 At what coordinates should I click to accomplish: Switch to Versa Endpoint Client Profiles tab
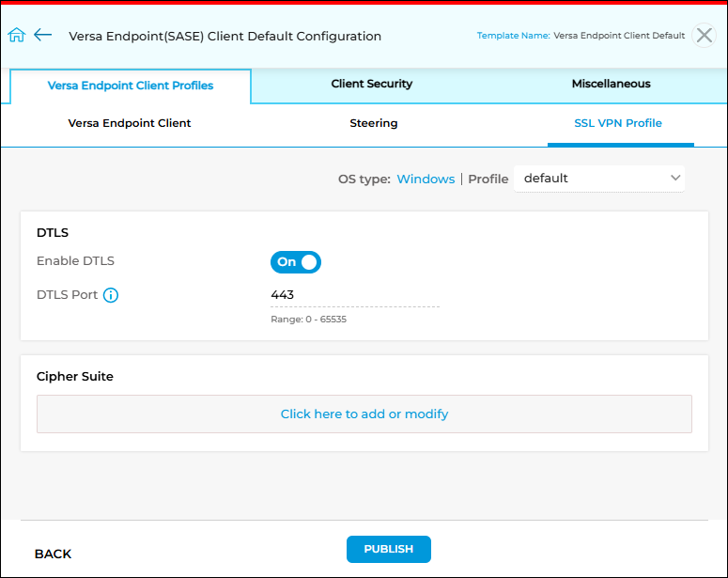coord(131,86)
